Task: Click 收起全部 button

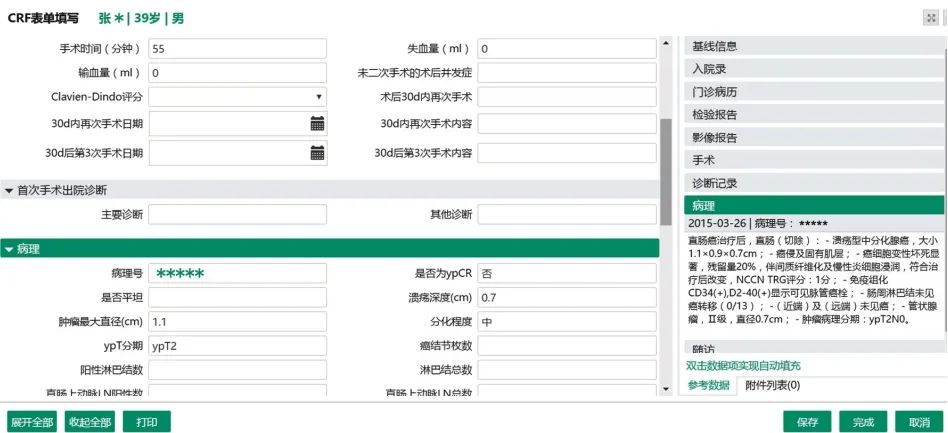Action: coord(89,422)
